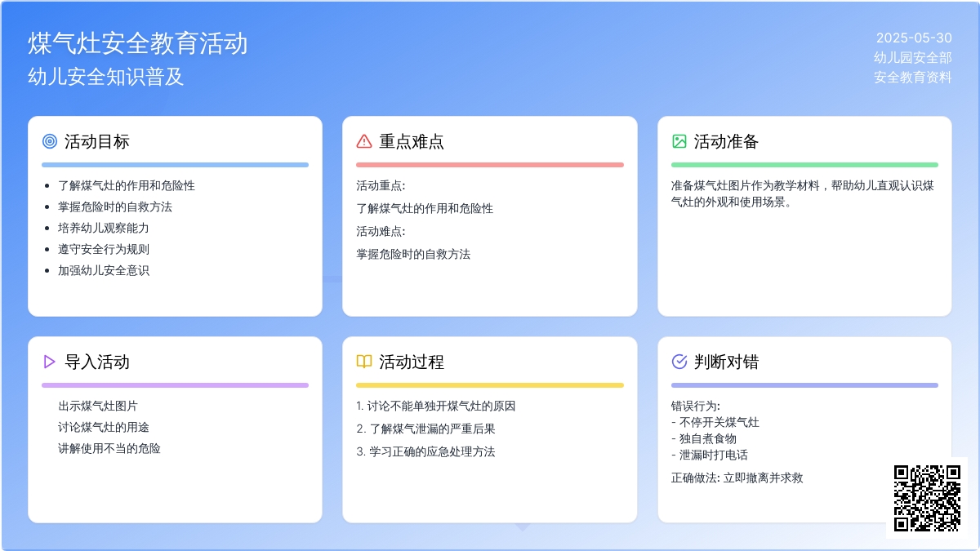Click the open book icon beside 活动过程

point(364,362)
